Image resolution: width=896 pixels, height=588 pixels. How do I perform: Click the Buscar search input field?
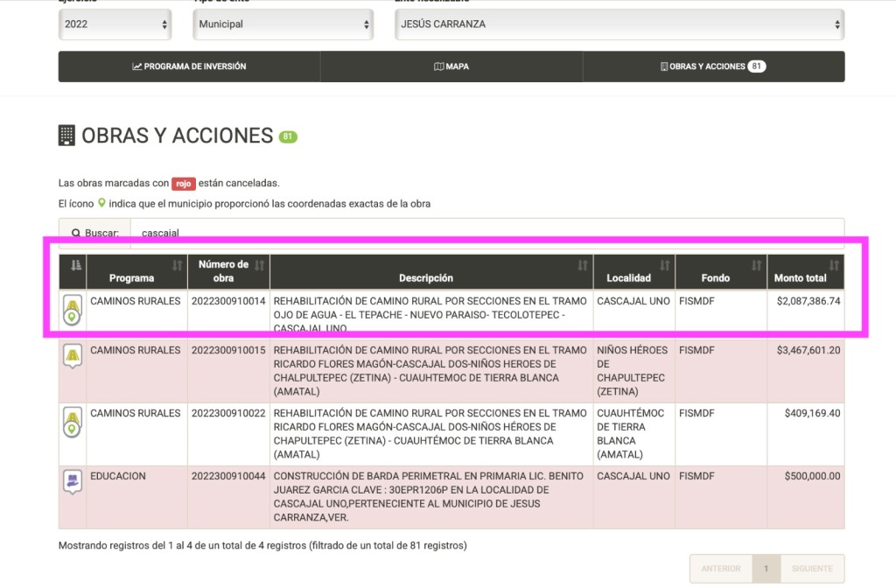486,234
